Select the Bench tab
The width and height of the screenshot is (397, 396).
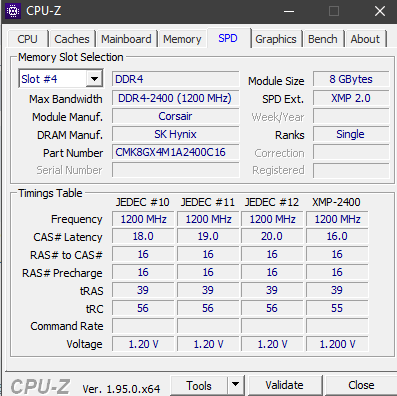[x=323, y=39]
